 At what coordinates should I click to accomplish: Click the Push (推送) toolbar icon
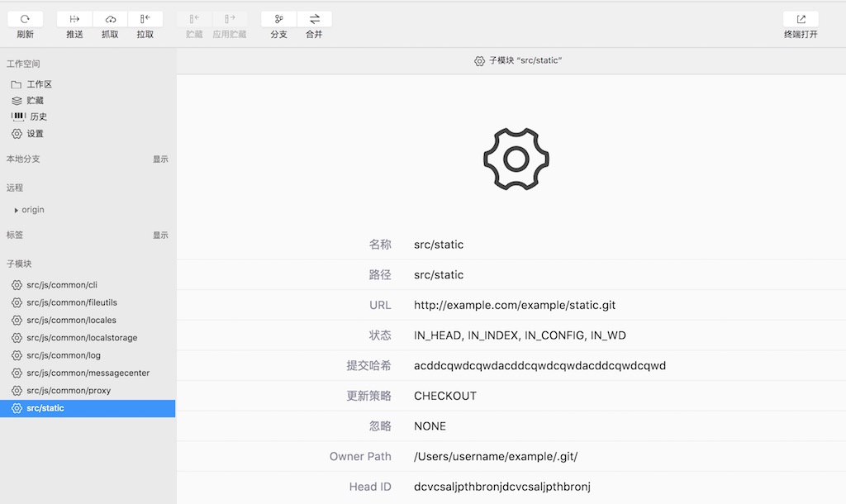pyautogui.click(x=74, y=19)
